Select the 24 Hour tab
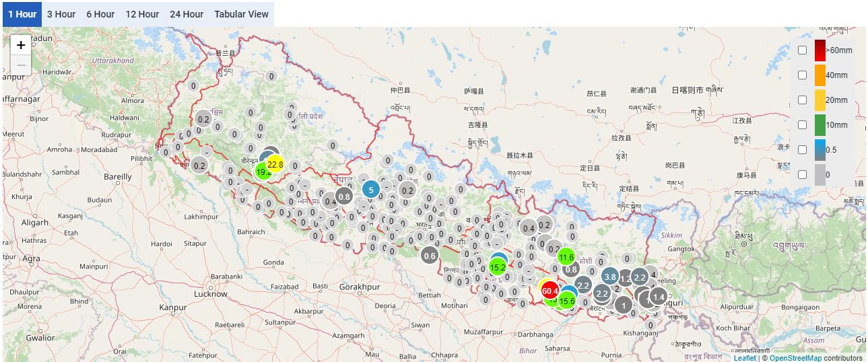The image size is (868, 362). 187,14
